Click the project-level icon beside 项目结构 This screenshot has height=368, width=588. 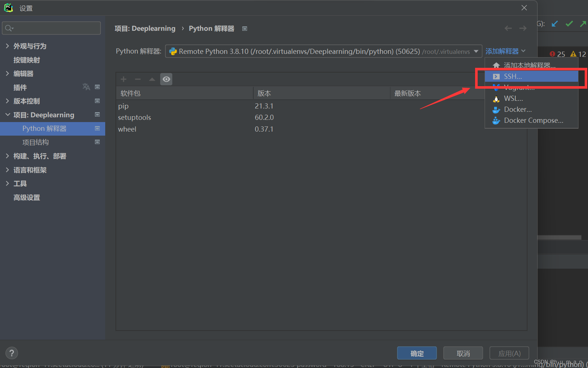[98, 142]
